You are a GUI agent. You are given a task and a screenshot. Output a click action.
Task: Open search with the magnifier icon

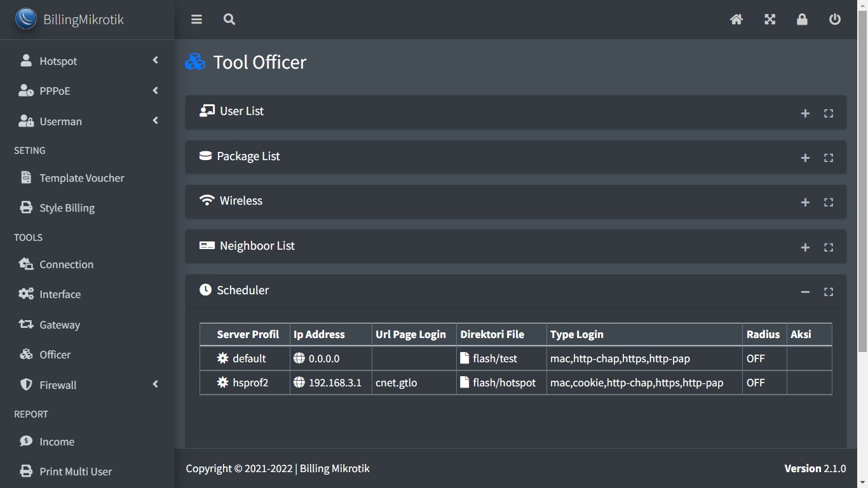click(x=229, y=20)
